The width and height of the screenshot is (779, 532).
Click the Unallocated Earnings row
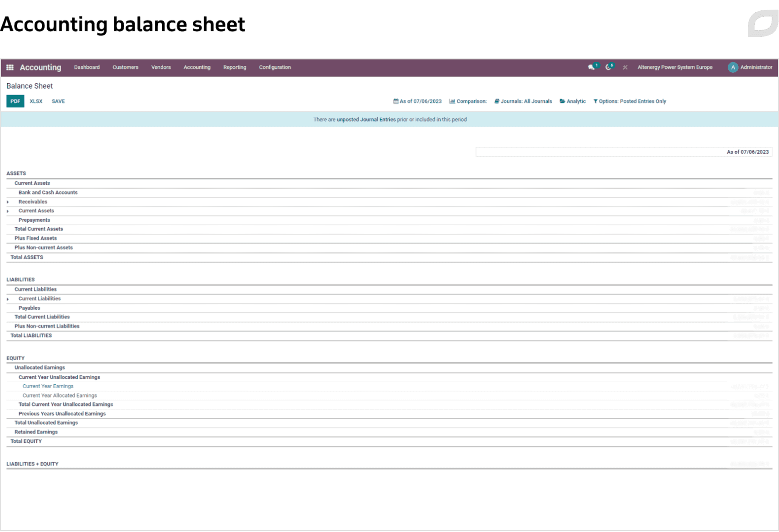[389, 368]
